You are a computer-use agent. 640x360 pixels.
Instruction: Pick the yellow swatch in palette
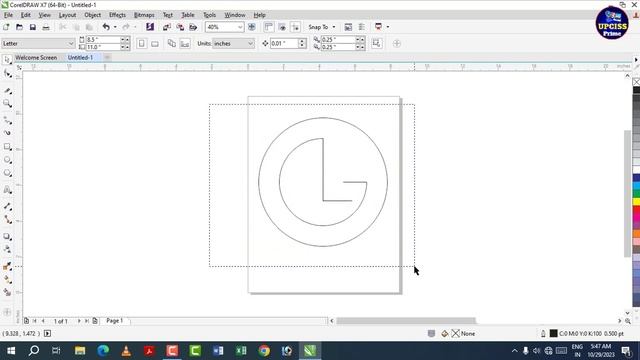(x=636, y=202)
